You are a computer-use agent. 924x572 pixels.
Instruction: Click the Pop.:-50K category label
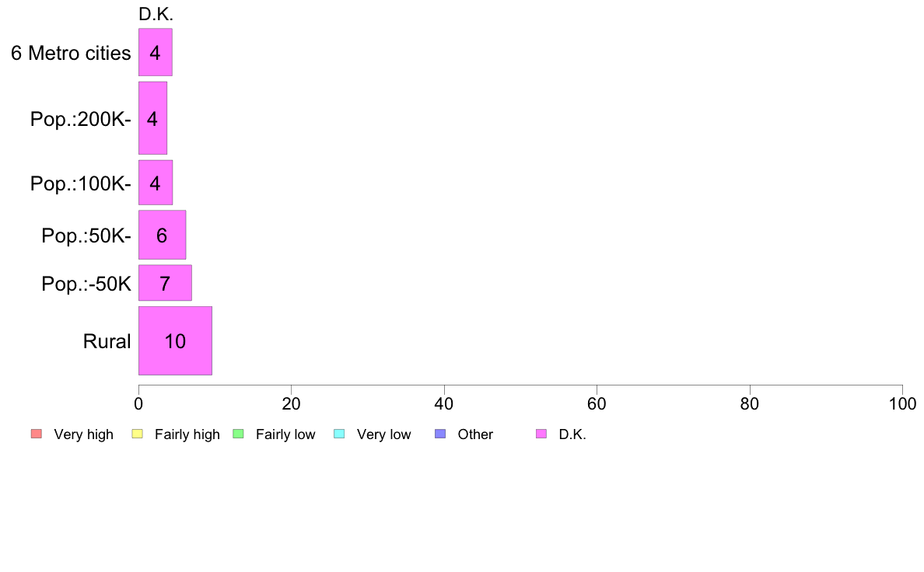[x=86, y=284]
